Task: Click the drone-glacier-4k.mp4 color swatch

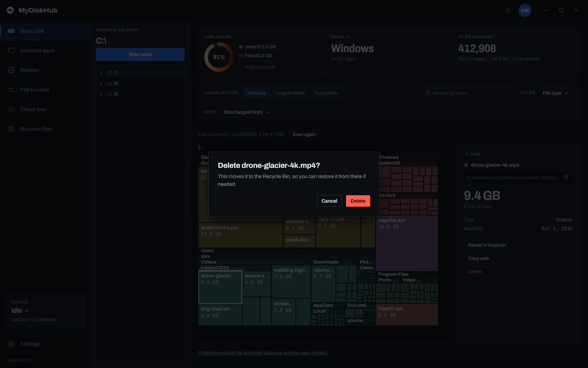Action: (x=466, y=165)
